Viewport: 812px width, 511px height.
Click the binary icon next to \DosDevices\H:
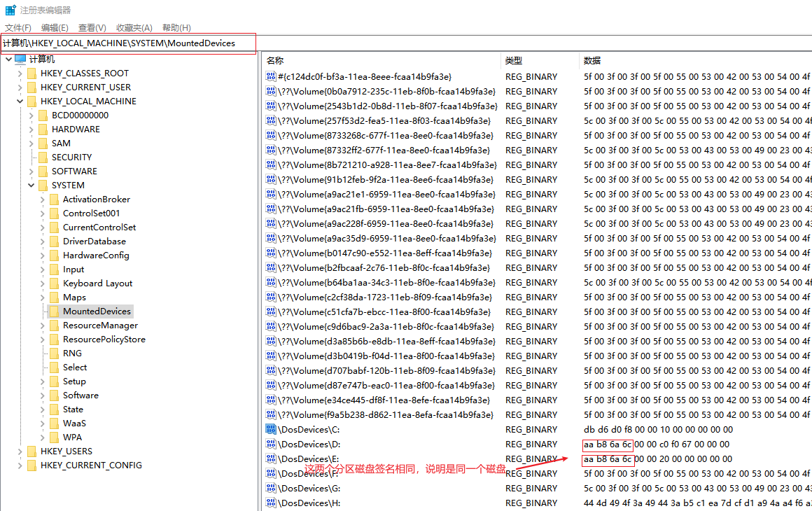(x=271, y=503)
